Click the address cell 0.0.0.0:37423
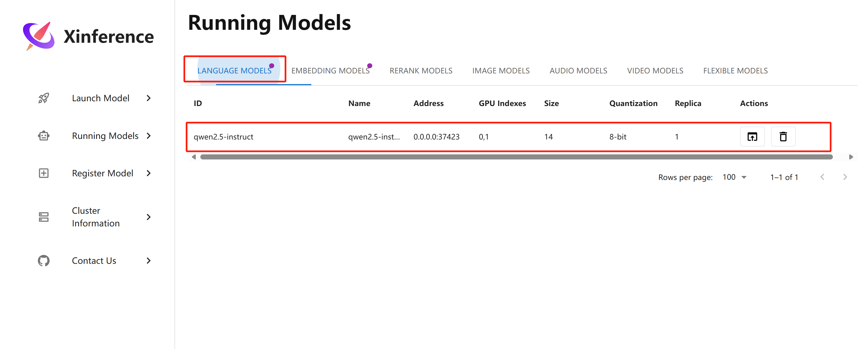 (436, 137)
